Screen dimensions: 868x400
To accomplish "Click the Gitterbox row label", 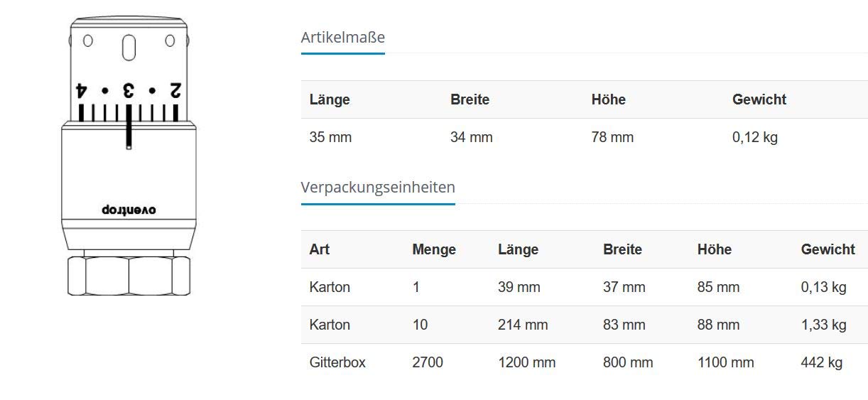I will pyautogui.click(x=337, y=362).
